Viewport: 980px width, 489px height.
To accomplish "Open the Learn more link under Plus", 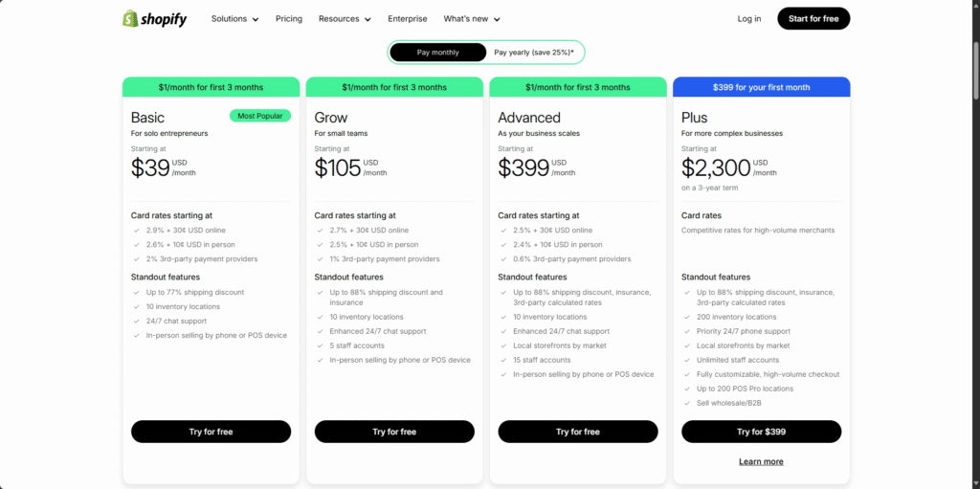I will [761, 461].
